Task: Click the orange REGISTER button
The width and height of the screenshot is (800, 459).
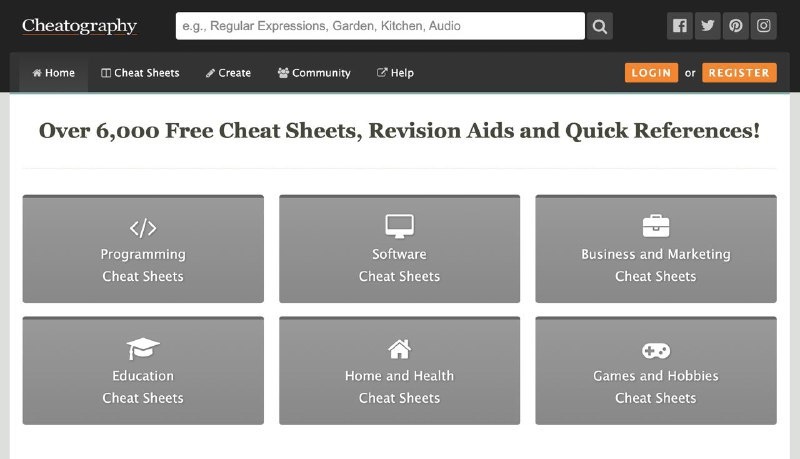Action: tap(739, 73)
